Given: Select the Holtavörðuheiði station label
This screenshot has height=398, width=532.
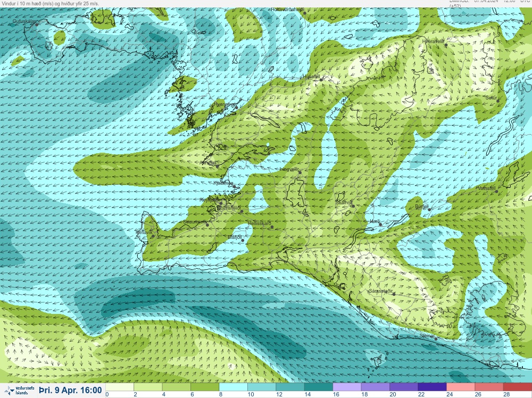Looking at the screenshot, I should (x=287, y=10).
